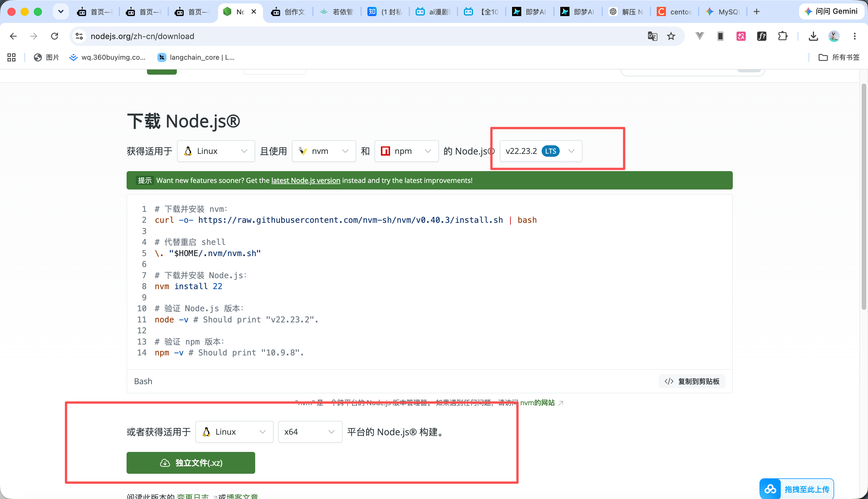Open the Chrome profile avatar
868x499 pixels.
(834, 36)
